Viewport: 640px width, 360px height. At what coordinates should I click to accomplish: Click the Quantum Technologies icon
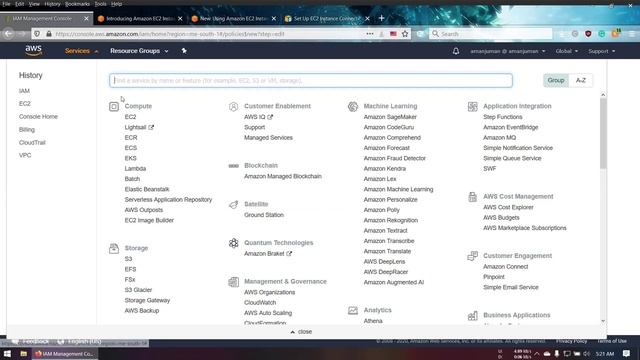coord(233,243)
